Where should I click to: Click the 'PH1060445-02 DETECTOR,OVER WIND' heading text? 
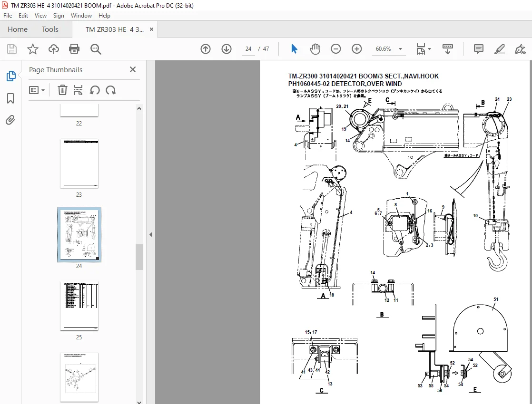click(x=345, y=84)
